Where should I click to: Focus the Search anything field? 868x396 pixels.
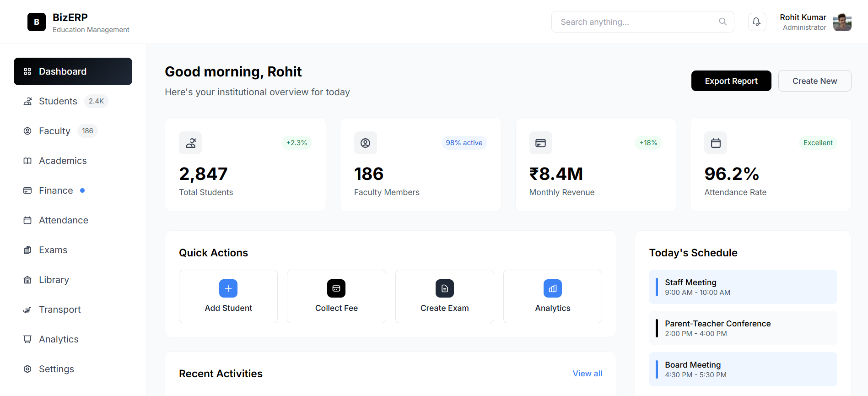[642, 22]
